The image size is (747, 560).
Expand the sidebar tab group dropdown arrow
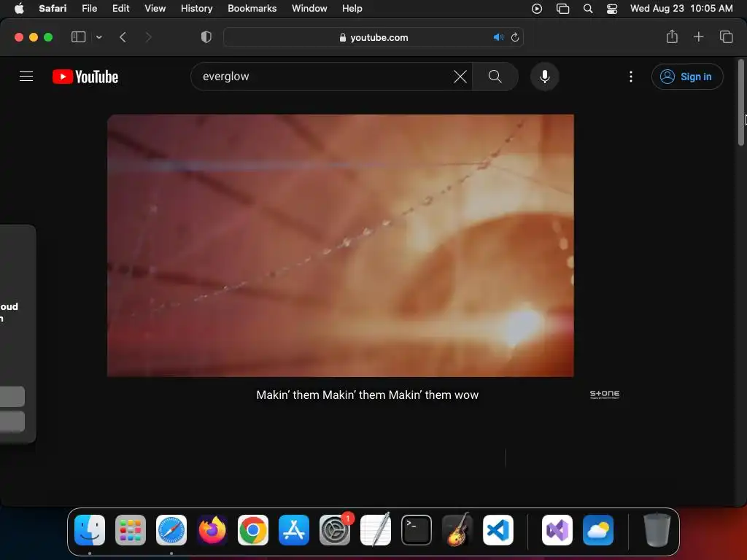[x=98, y=37]
